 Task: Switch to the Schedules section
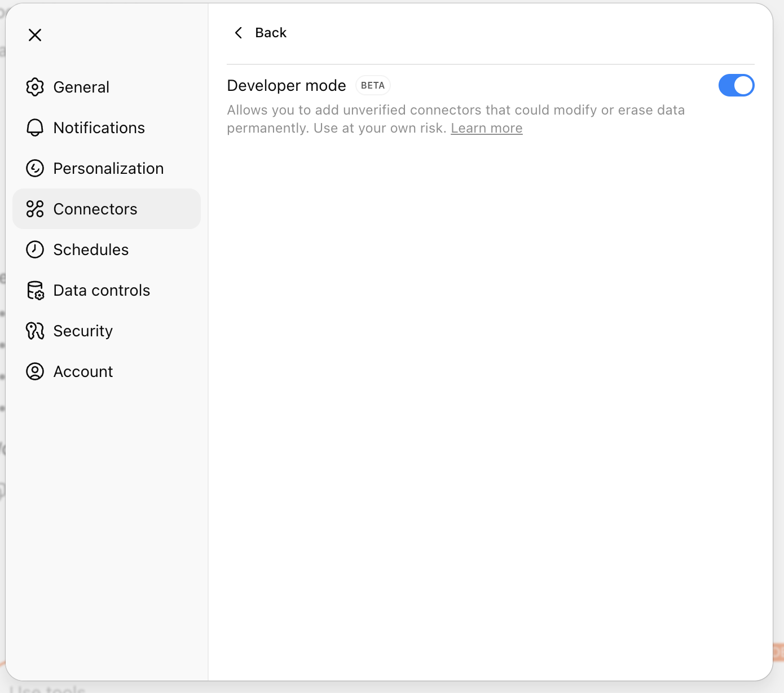click(x=91, y=249)
